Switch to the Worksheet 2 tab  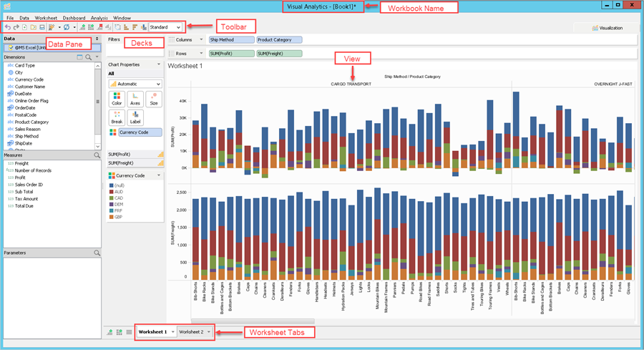[x=192, y=332]
